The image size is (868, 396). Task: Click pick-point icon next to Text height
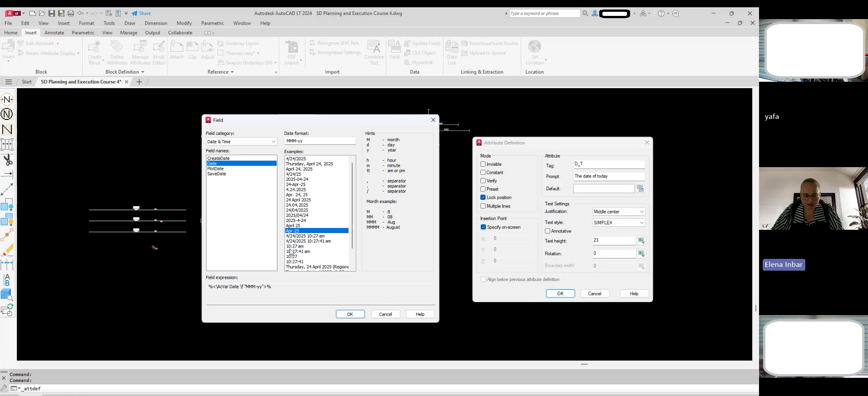[641, 241]
